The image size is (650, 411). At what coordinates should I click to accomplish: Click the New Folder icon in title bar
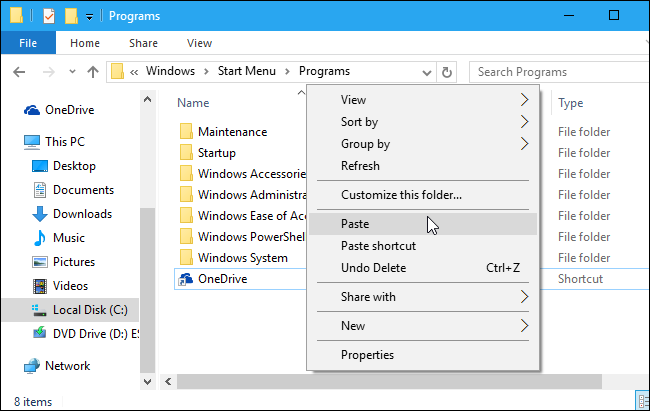point(70,16)
